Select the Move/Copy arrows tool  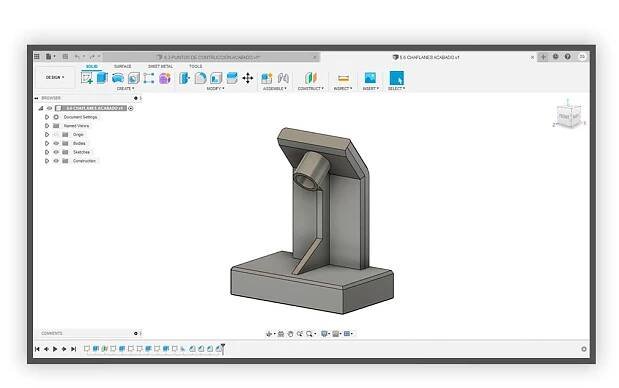coord(248,78)
